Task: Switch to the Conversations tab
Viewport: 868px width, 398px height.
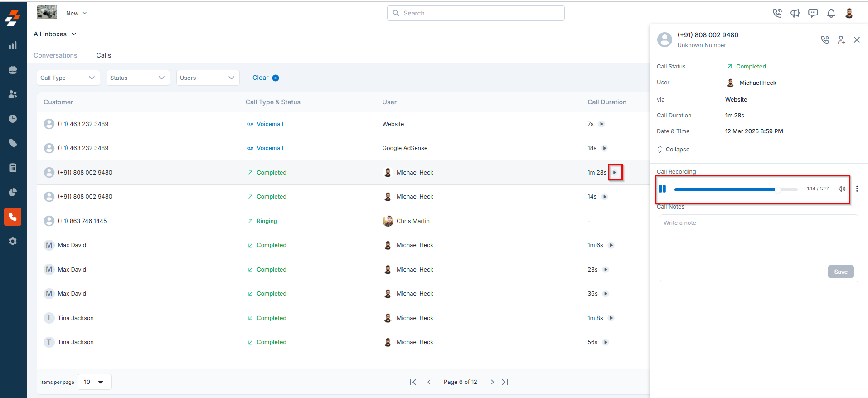Action: [55, 55]
